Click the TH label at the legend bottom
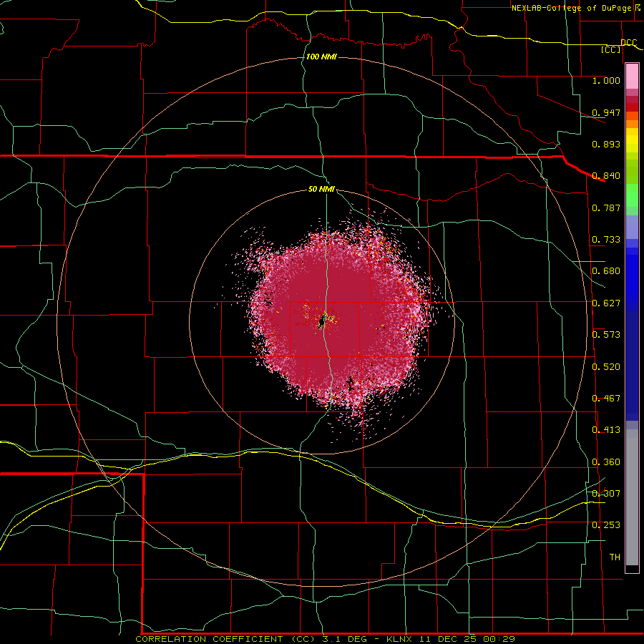 tap(615, 557)
